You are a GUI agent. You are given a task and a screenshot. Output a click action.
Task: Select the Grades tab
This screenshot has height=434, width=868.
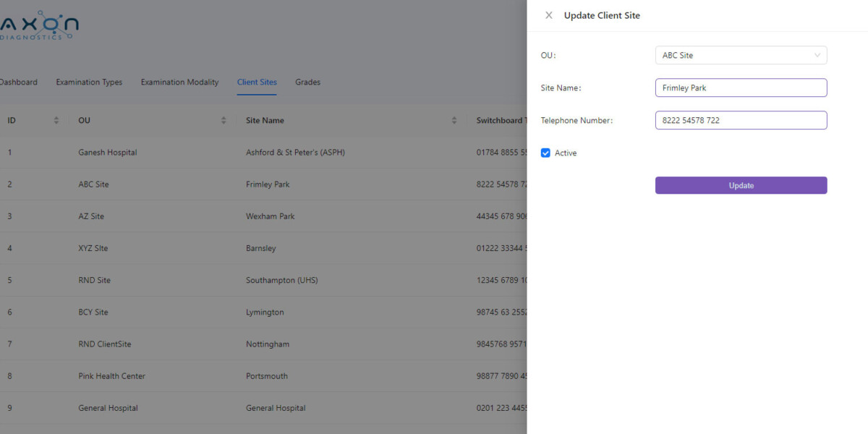coord(307,82)
